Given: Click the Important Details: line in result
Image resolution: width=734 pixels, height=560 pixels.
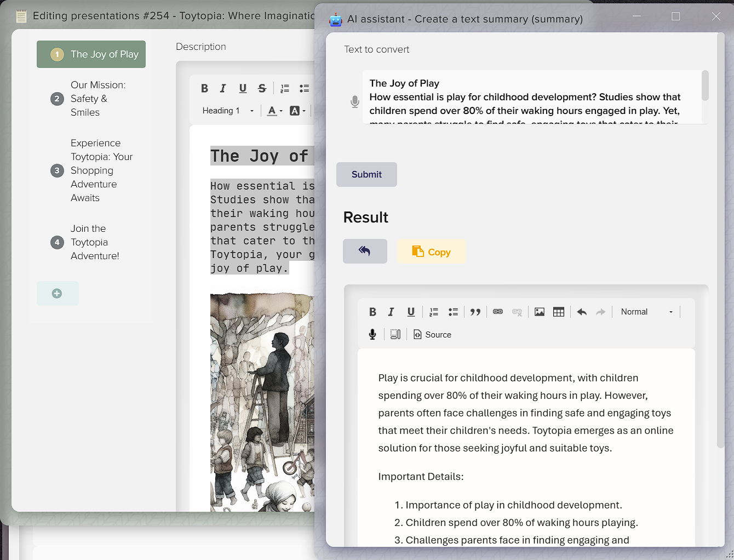Looking at the screenshot, I should pos(421,477).
